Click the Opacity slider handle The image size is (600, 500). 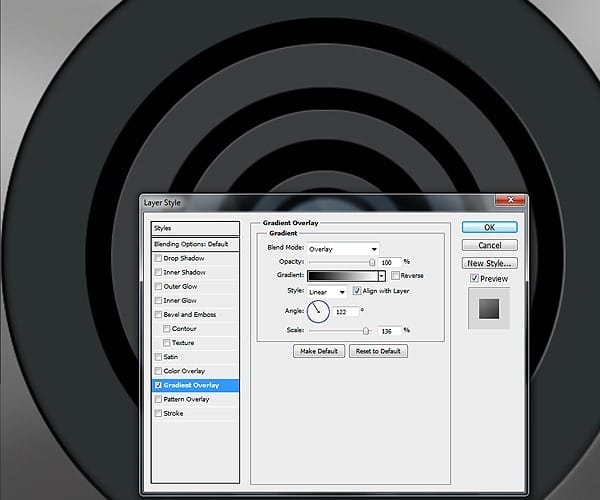click(372, 262)
